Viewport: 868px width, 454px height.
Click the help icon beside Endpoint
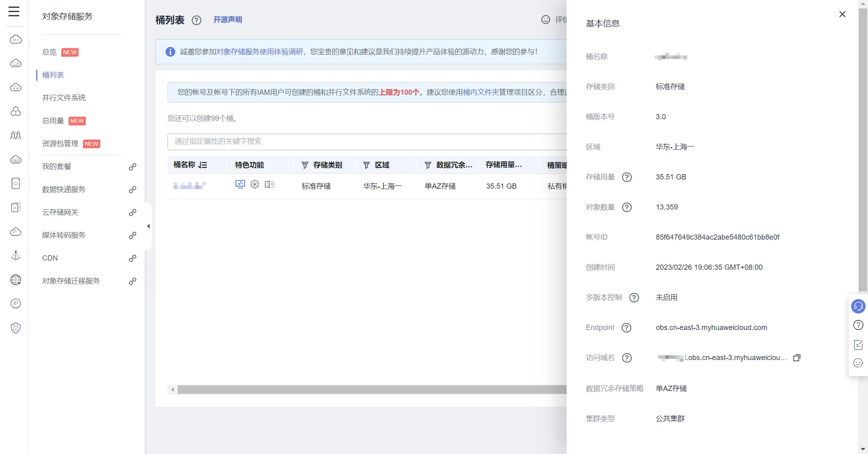coord(626,328)
